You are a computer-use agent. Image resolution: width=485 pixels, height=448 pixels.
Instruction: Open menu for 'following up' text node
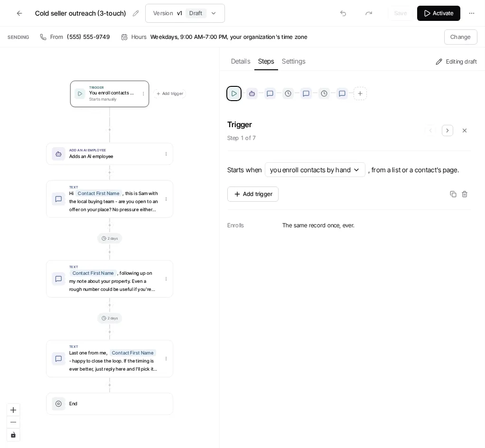166,279
